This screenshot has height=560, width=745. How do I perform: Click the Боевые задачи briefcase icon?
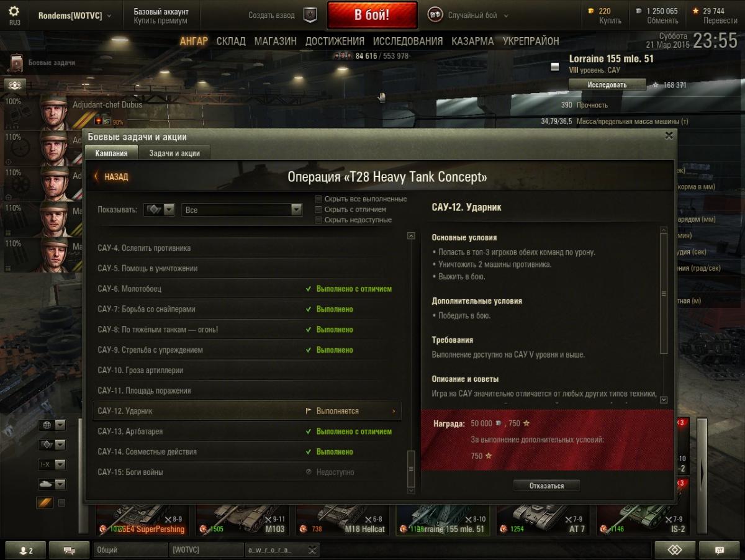click(x=17, y=63)
